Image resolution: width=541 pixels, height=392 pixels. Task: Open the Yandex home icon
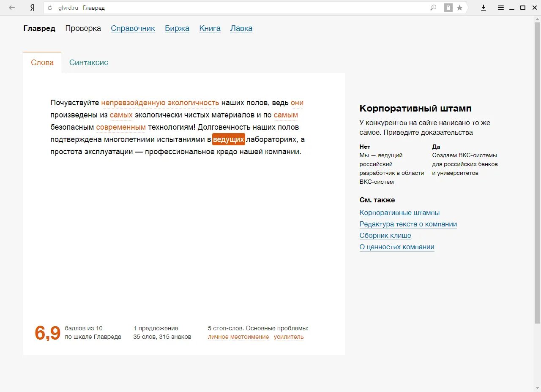(x=32, y=8)
